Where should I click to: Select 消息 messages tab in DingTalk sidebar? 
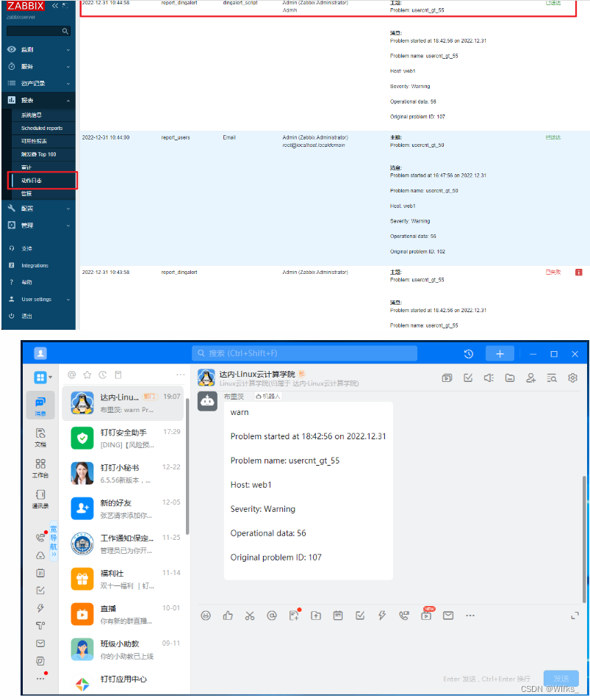pyautogui.click(x=40, y=405)
